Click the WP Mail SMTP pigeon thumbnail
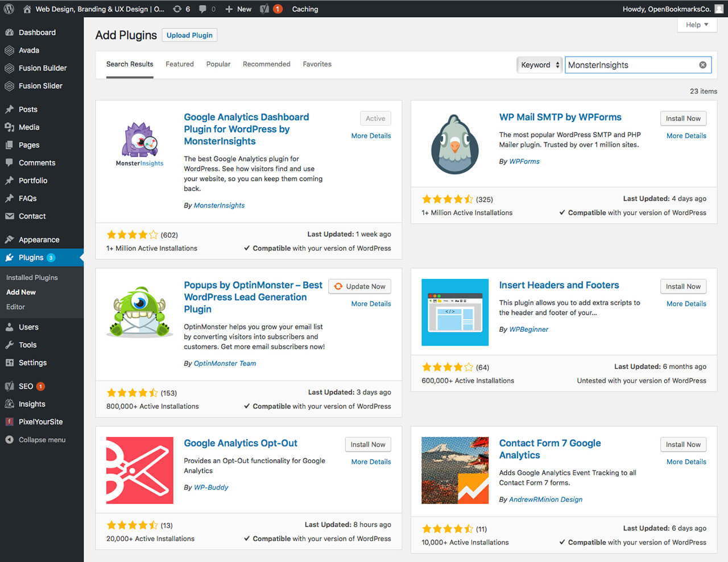 click(455, 145)
